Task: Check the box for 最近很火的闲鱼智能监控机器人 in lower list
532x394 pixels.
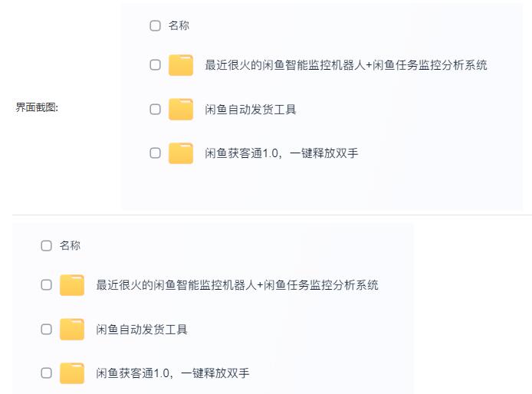Action: [x=47, y=285]
